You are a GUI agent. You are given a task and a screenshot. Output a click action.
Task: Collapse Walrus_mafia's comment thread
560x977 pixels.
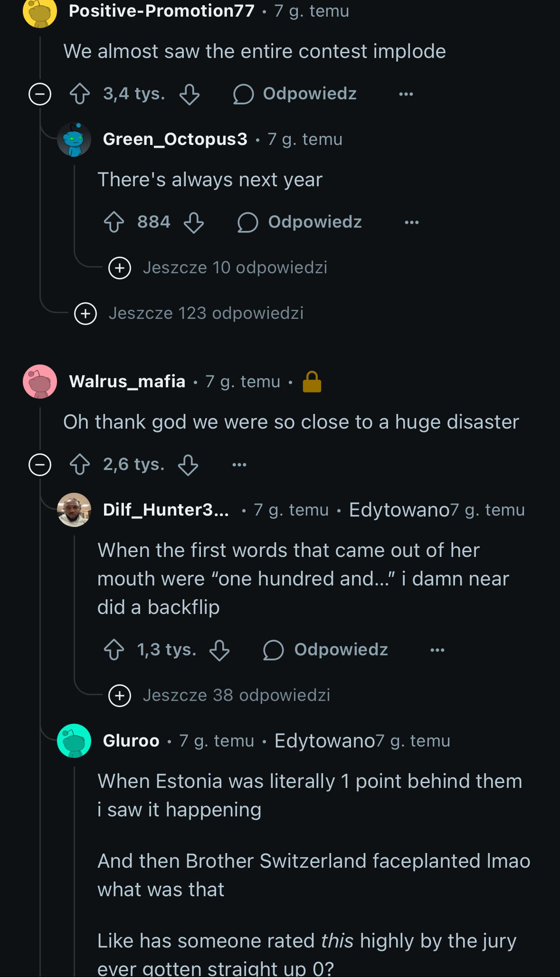tap(40, 465)
